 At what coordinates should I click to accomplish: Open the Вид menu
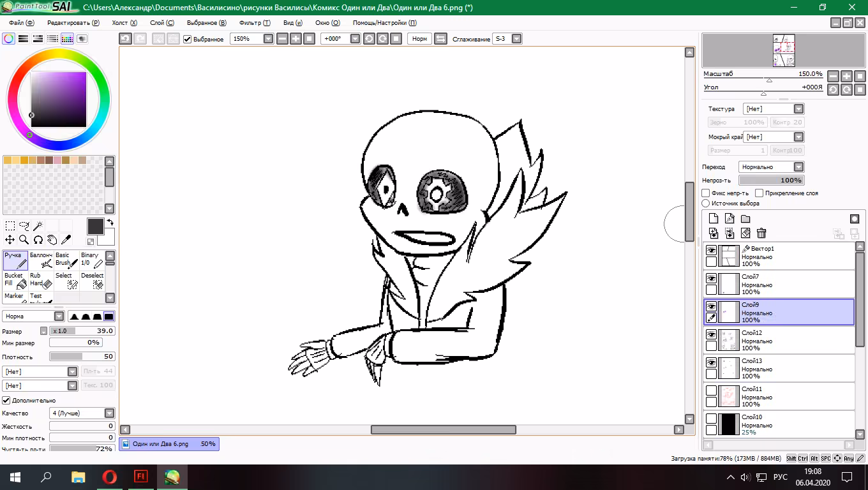pos(293,22)
